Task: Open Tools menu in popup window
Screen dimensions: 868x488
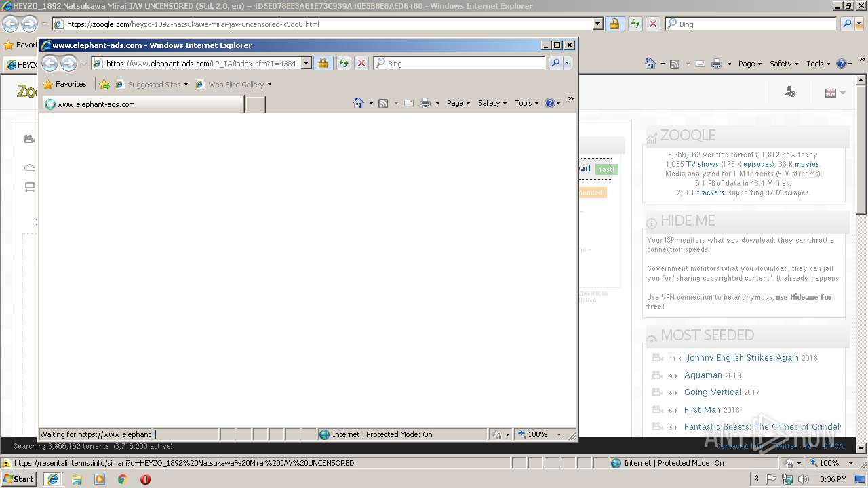Action: (x=527, y=103)
